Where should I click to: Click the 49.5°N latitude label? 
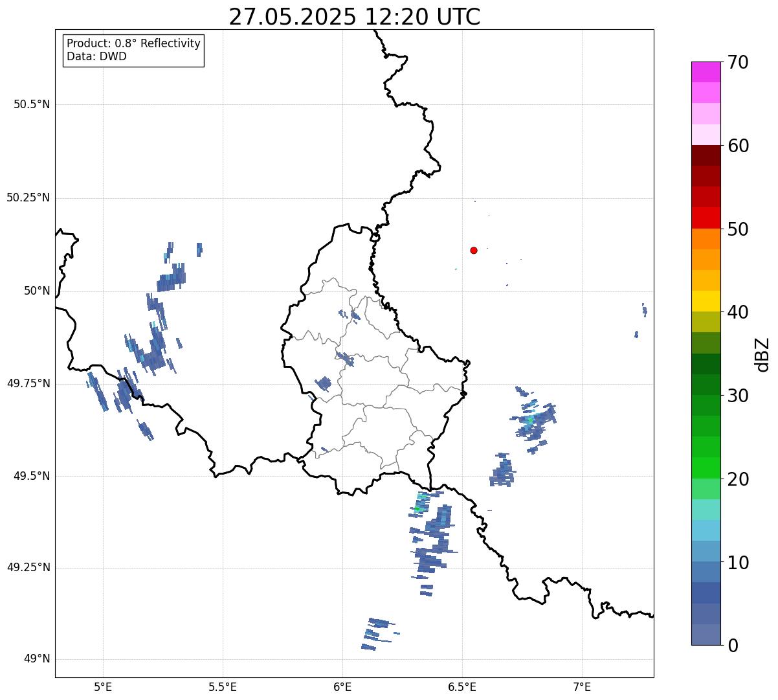coord(32,476)
